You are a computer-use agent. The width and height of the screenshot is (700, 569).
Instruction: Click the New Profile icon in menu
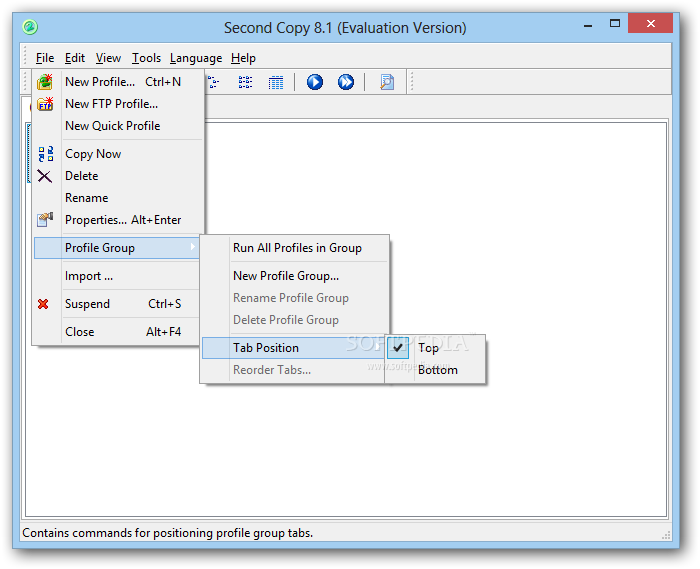click(x=45, y=82)
